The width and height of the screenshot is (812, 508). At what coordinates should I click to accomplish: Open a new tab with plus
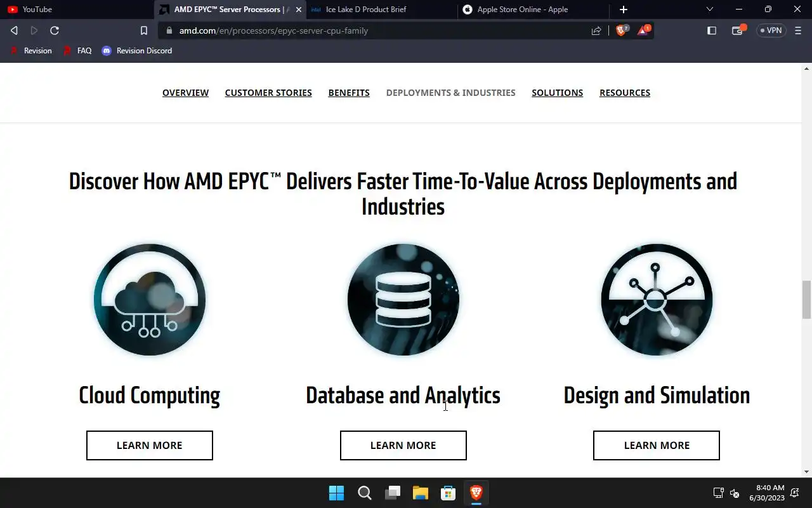point(624,9)
